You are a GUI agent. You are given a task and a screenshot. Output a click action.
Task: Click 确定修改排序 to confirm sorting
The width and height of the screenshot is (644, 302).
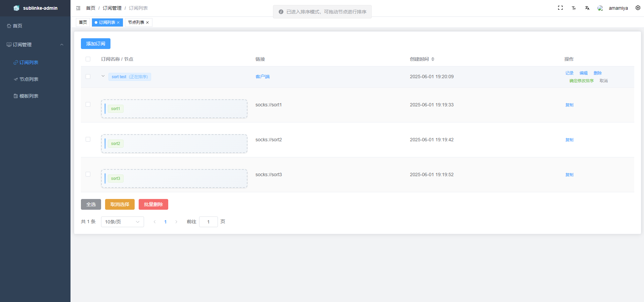(582, 81)
